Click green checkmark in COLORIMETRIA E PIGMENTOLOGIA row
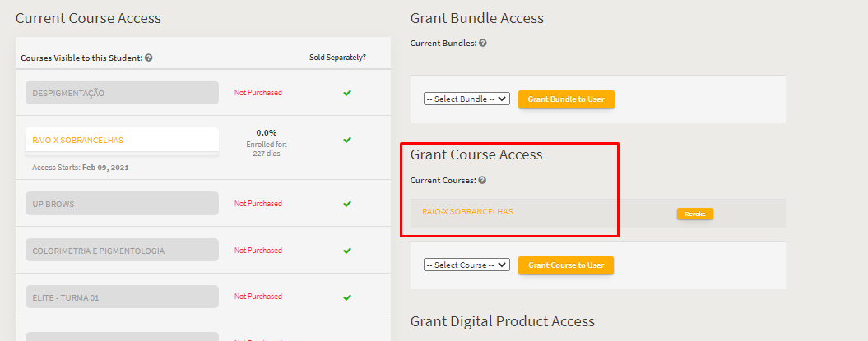 tap(347, 251)
